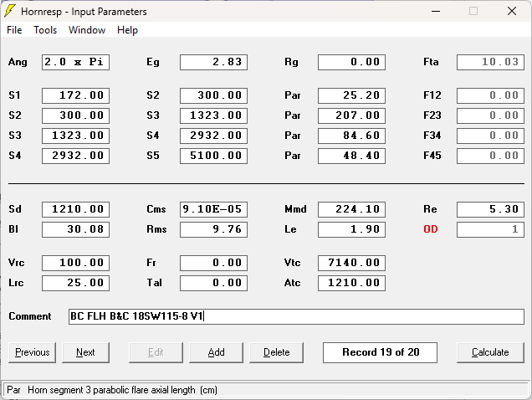
Task: Open the Window menu
Action: pyautogui.click(x=87, y=30)
